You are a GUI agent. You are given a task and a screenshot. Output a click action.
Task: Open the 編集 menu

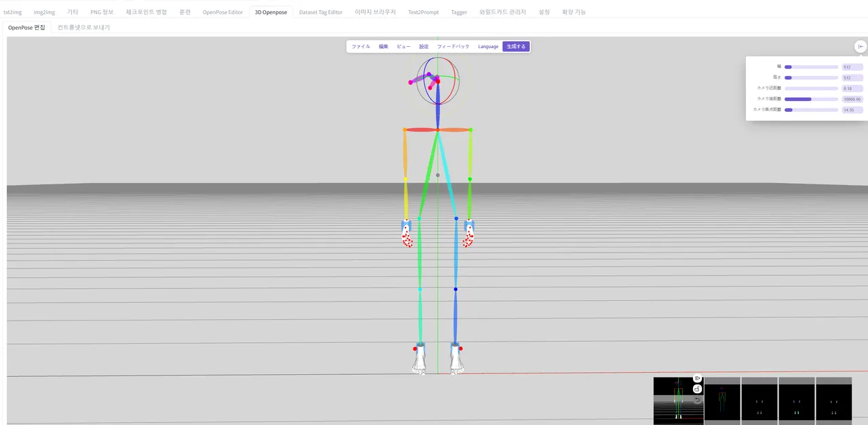tap(384, 47)
